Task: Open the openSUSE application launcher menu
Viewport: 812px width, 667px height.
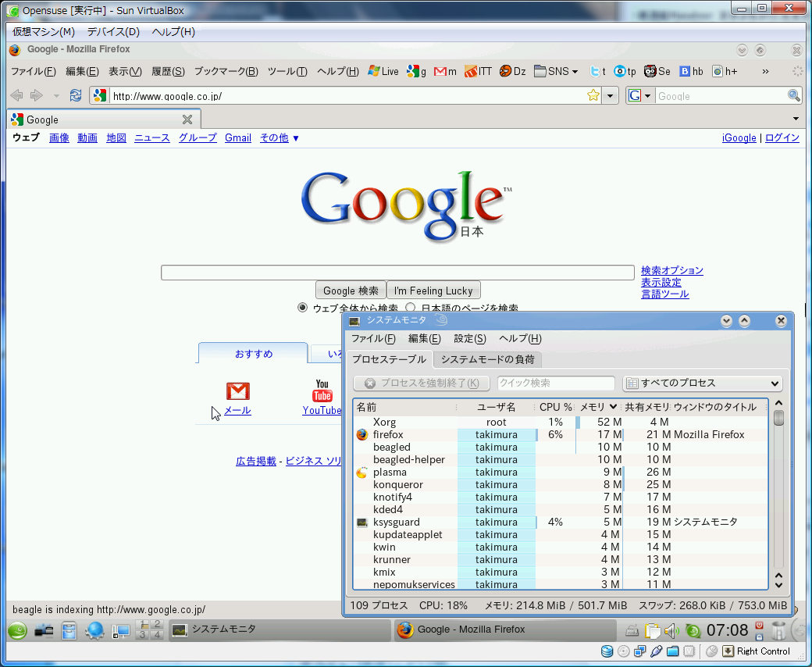Action: pyautogui.click(x=18, y=631)
